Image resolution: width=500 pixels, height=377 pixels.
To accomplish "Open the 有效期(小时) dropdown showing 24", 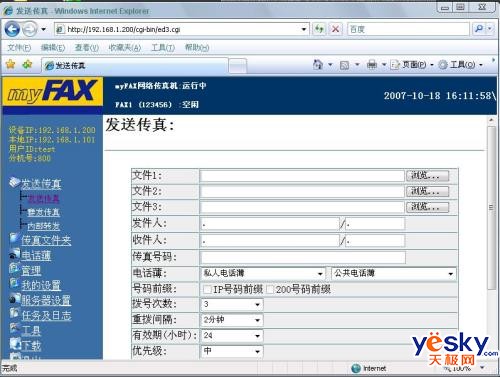I will pos(232,335).
